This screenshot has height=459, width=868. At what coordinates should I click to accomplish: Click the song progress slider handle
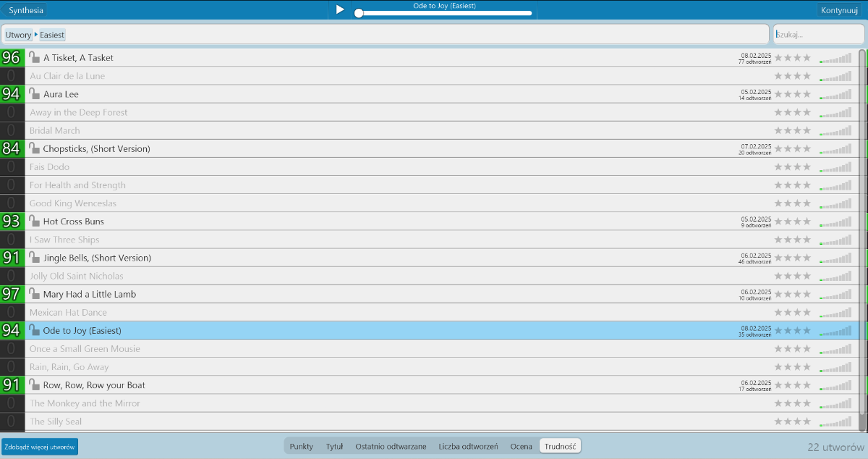tap(359, 13)
